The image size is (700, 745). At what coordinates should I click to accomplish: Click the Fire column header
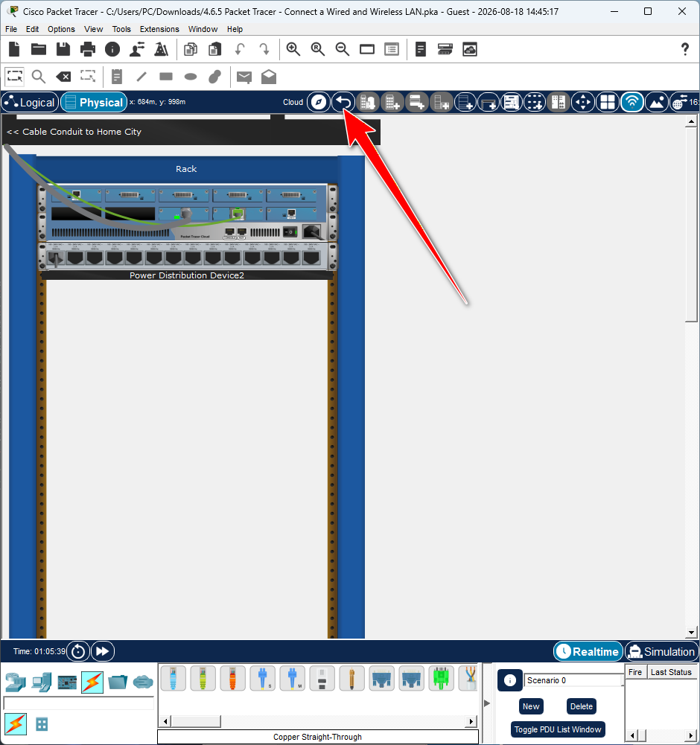click(635, 672)
